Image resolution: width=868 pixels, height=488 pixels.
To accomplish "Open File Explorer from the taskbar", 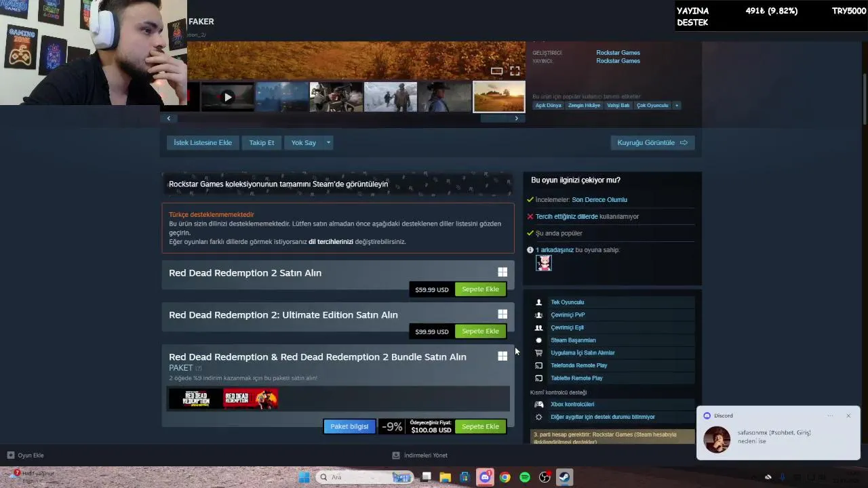I will [446, 477].
